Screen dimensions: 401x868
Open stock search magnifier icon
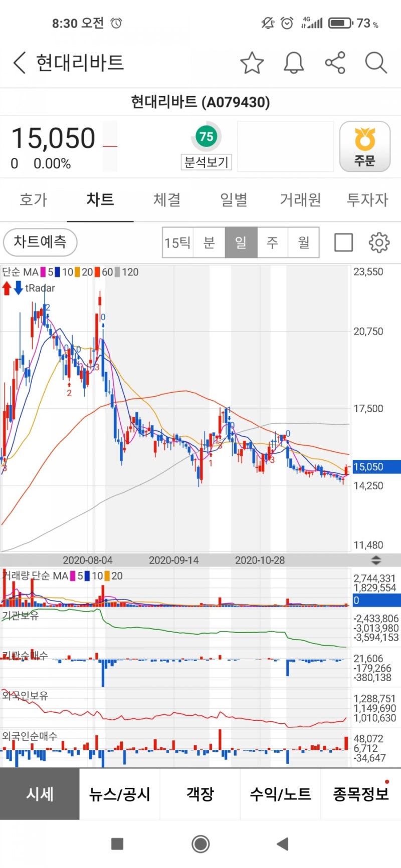click(376, 63)
